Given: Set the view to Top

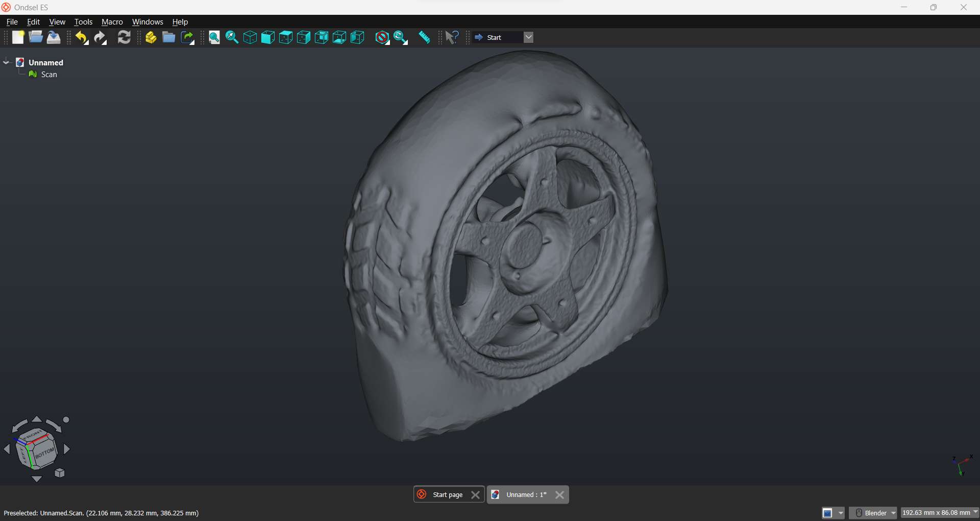Looking at the screenshot, I should coord(286,37).
